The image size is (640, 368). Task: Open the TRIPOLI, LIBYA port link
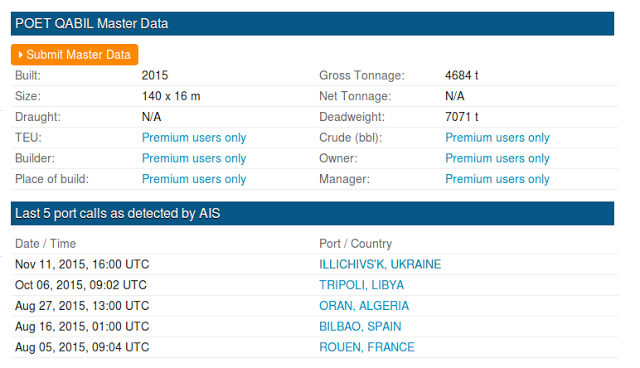[362, 285]
